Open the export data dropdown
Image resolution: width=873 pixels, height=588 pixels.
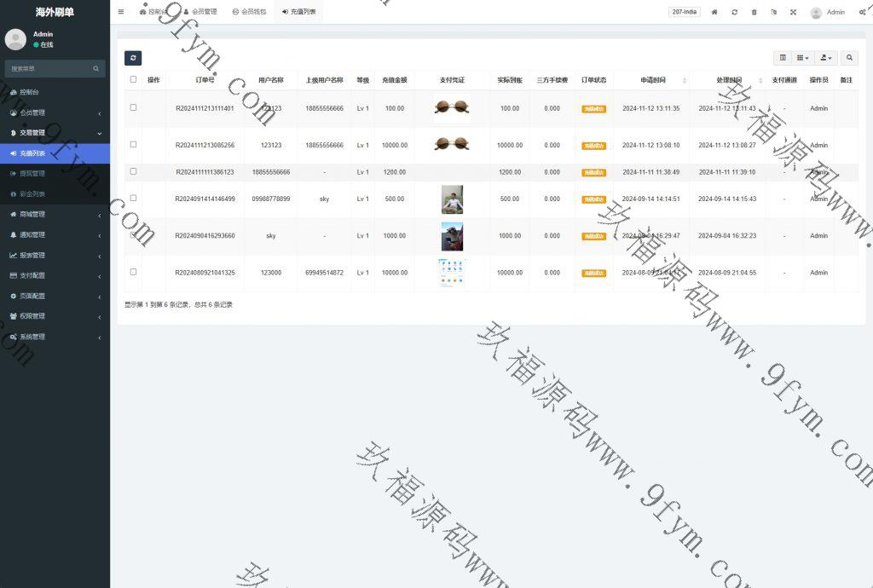pos(826,58)
